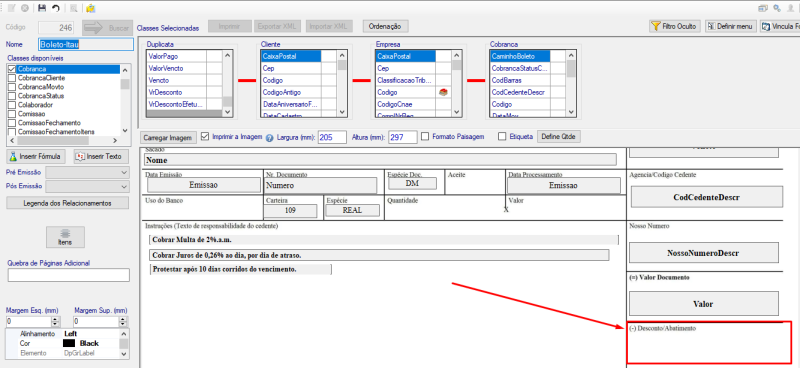Click the greyed-out cancel circle icon
800x368 pixels.
point(24,8)
